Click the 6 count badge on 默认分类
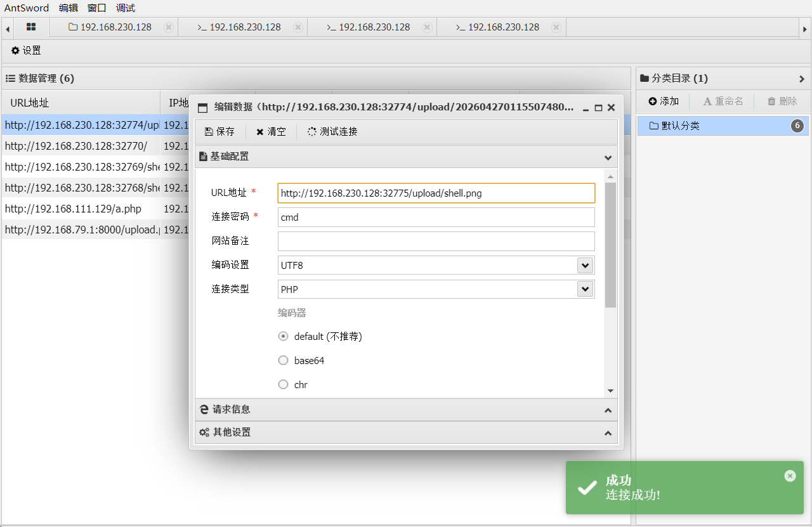The image size is (812, 527). click(x=797, y=126)
